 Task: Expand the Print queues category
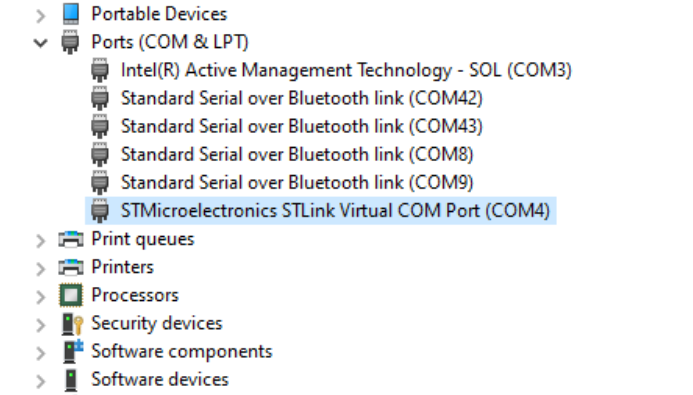pyautogui.click(x=41, y=241)
